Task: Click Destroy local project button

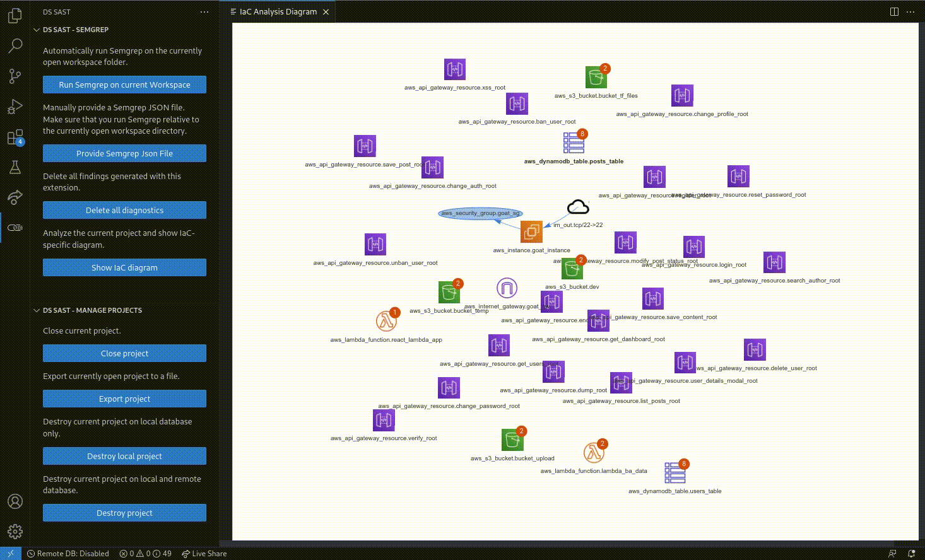Action: [124, 456]
